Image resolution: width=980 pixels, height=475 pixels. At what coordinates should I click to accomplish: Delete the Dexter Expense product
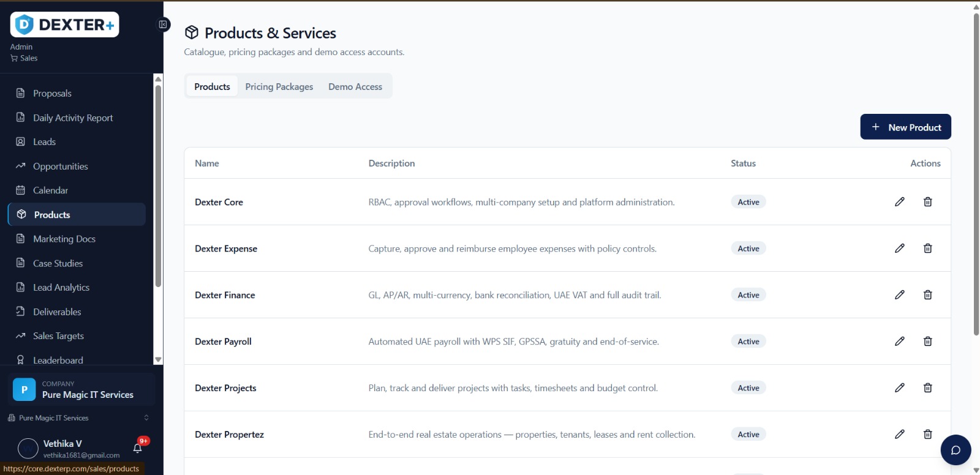tap(927, 249)
